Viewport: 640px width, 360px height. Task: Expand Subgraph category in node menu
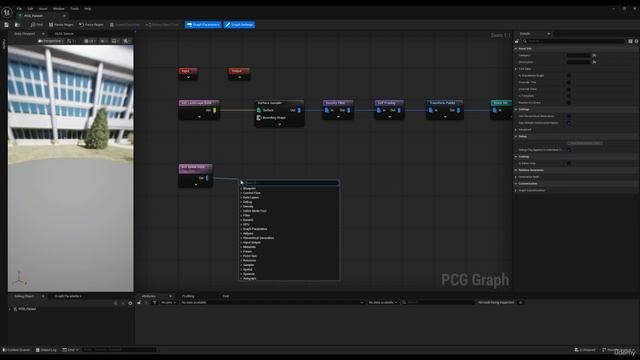tap(249, 278)
